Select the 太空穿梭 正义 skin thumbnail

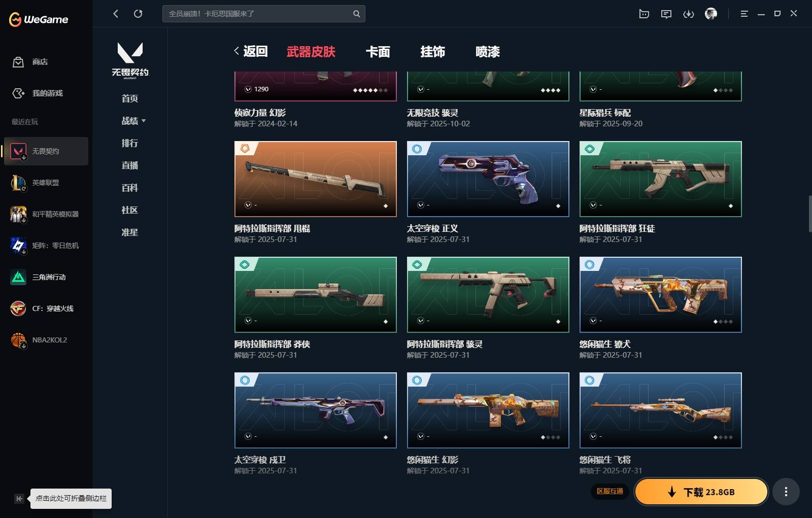click(x=488, y=179)
